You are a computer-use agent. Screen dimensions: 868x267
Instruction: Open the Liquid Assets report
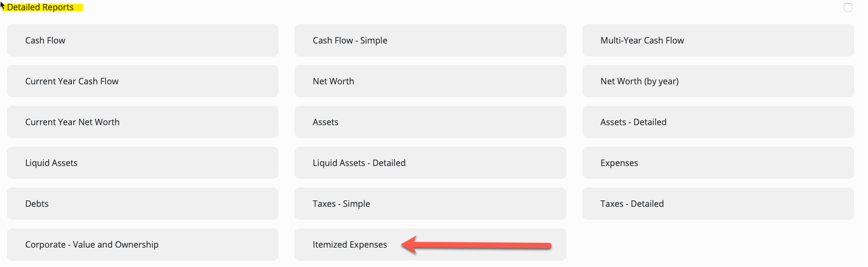tap(142, 163)
